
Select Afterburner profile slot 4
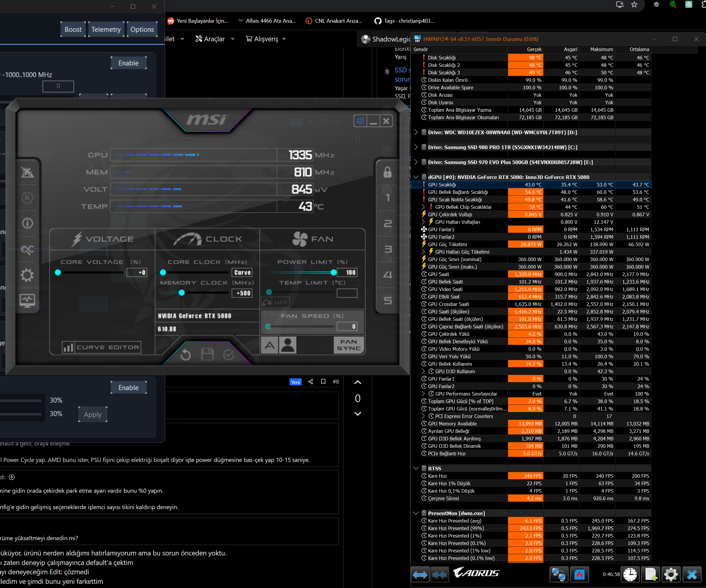(x=388, y=275)
